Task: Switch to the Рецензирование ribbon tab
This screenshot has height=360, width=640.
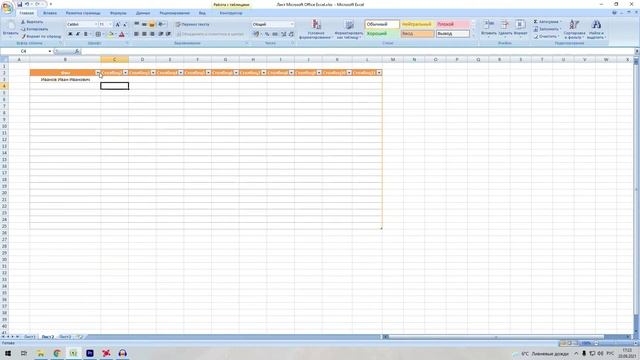Action: (x=175, y=13)
